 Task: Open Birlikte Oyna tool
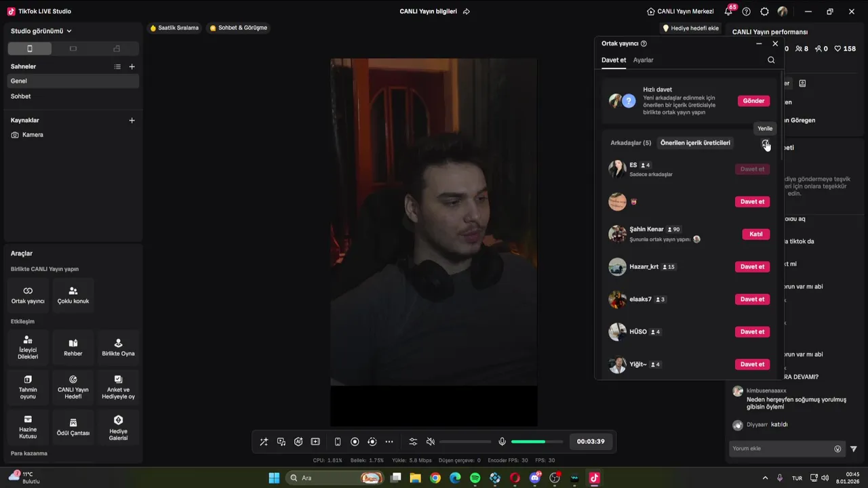coord(118,348)
